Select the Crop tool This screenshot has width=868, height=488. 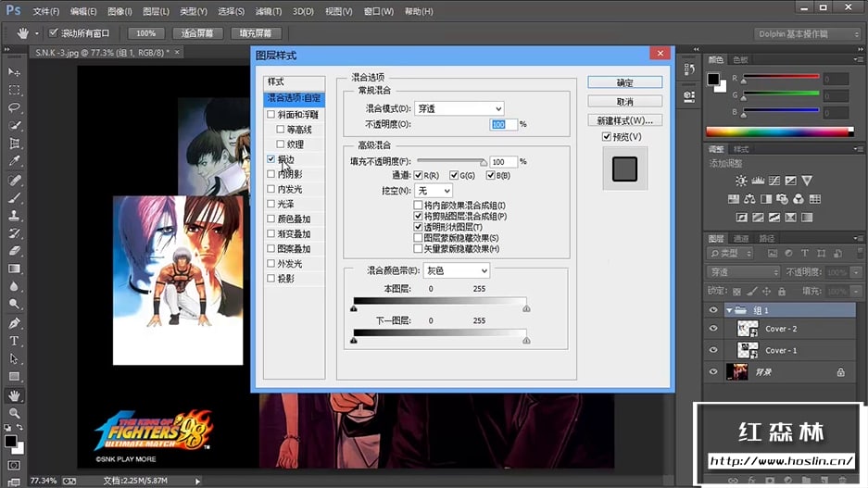[x=15, y=144]
